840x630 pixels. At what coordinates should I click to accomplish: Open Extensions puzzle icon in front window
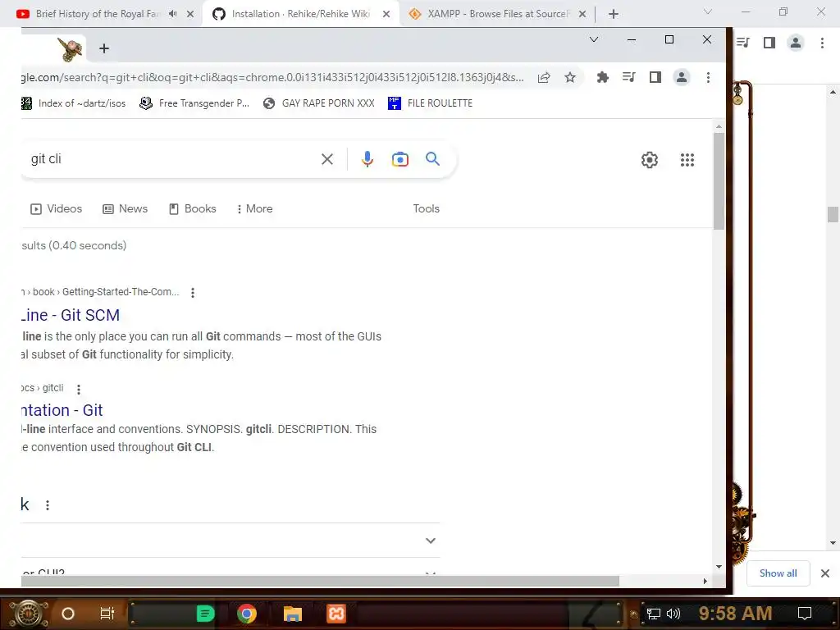pos(602,77)
